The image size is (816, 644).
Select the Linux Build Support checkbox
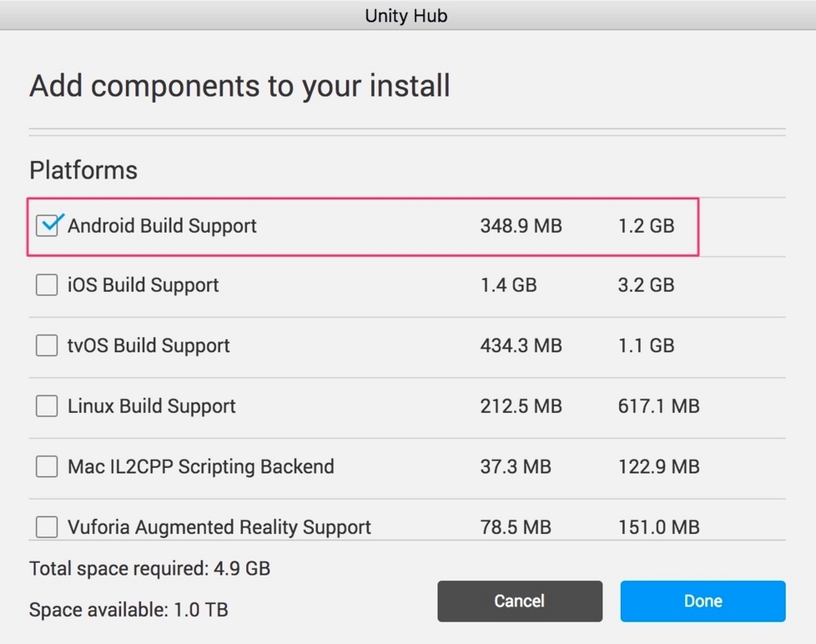(x=47, y=406)
